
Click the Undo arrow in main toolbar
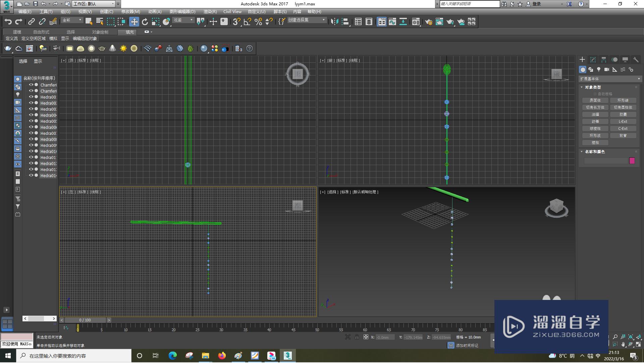[8, 22]
